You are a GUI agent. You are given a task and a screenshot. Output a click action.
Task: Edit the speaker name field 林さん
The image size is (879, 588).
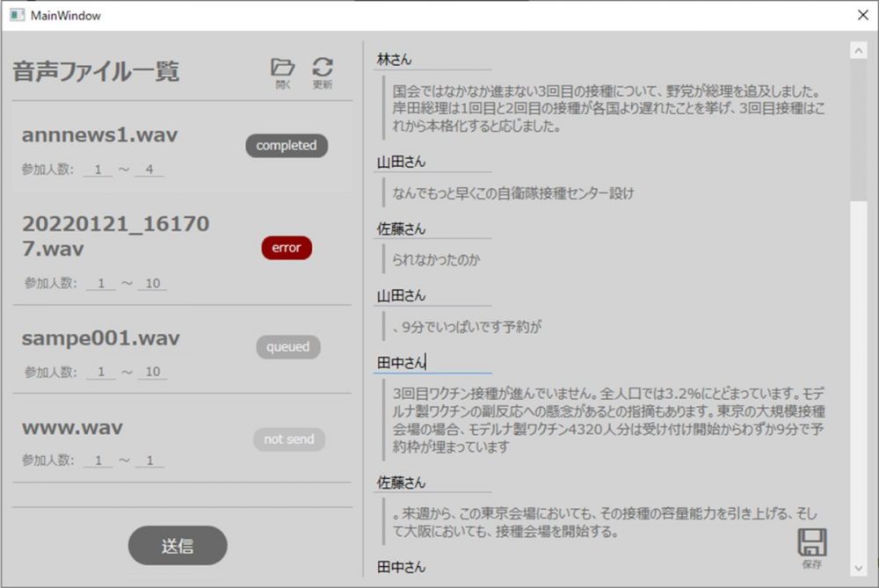(432, 60)
